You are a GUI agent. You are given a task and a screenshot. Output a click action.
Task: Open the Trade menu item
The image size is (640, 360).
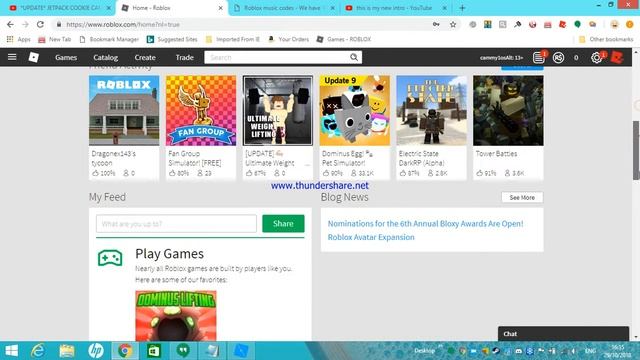tap(184, 58)
